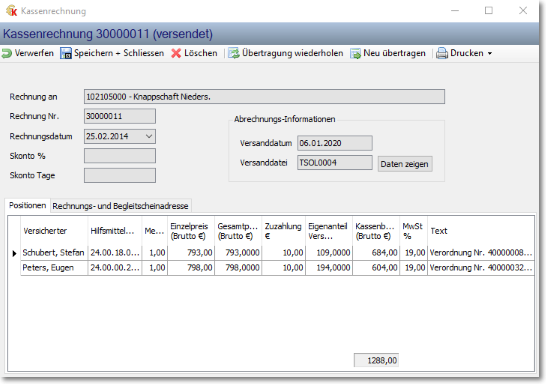Click Gesamtpreis cell 793,0000
This screenshot has height=384, width=546.
pos(238,253)
